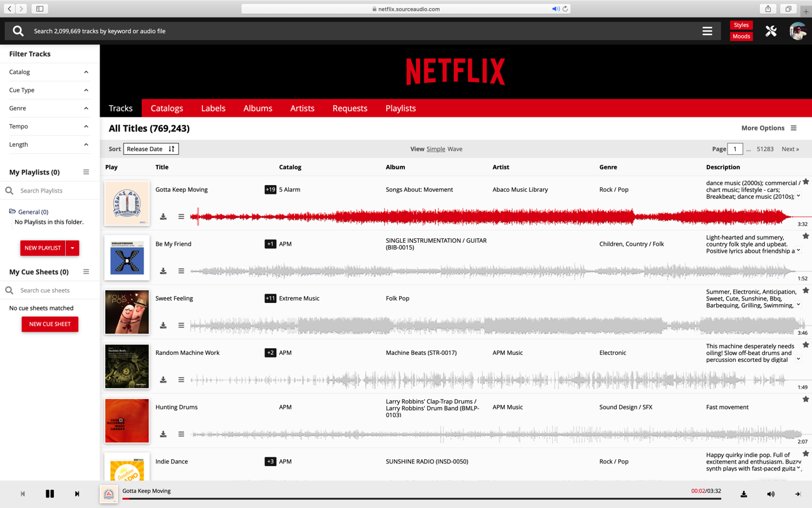Click the volume icon in player bar
This screenshot has height=508, width=812.
click(x=771, y=494)
